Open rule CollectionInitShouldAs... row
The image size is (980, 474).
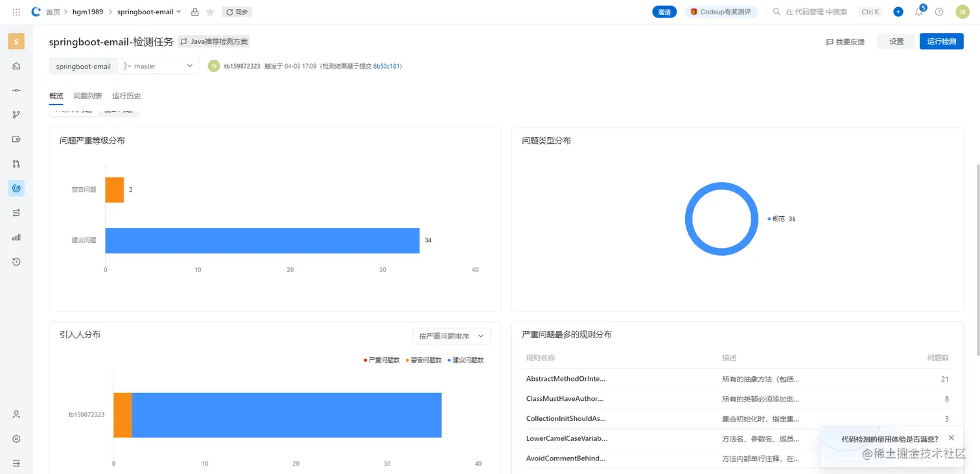pos(737,419)
